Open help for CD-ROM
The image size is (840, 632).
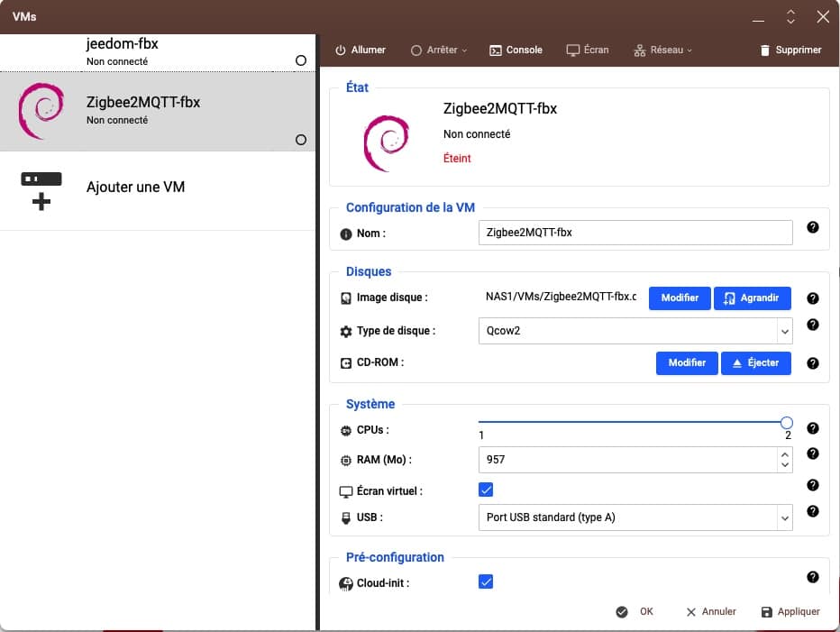[813, 363]
